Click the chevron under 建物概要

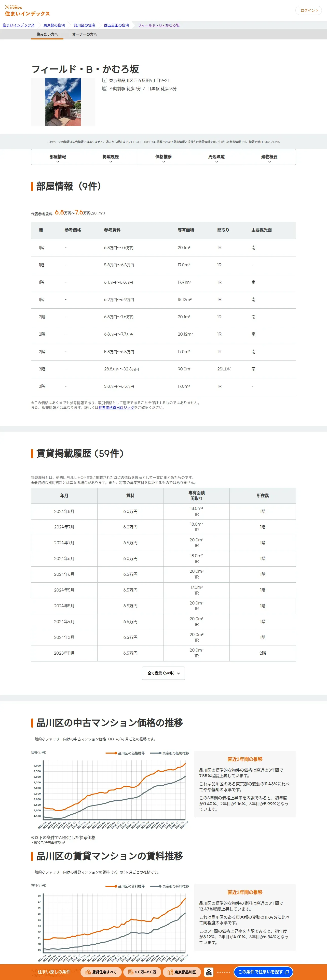coord(269,162)
